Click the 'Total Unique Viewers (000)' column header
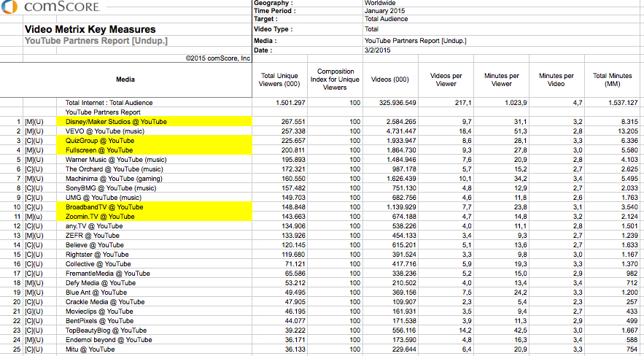644x356 pixels. click(279, 80)
